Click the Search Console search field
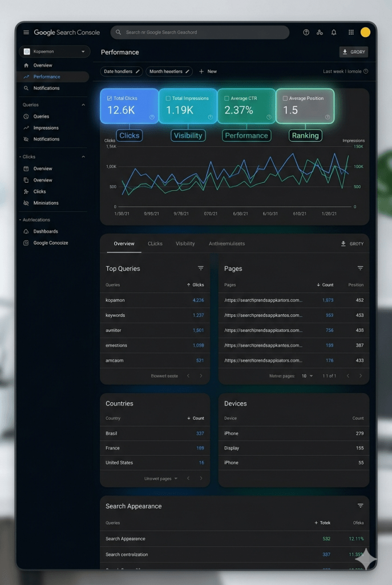392x585 pixels. (200, 33)
